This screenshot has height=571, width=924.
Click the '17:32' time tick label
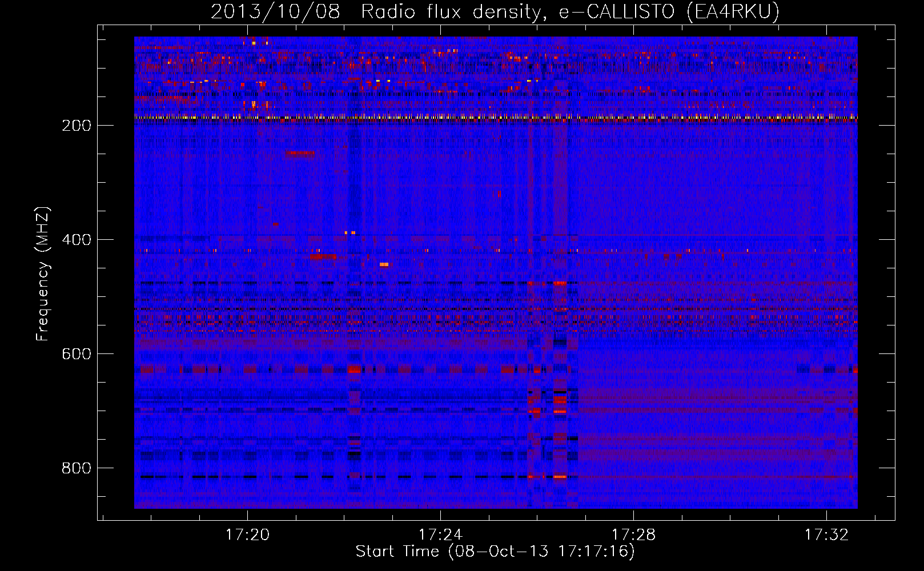[826, 535]
